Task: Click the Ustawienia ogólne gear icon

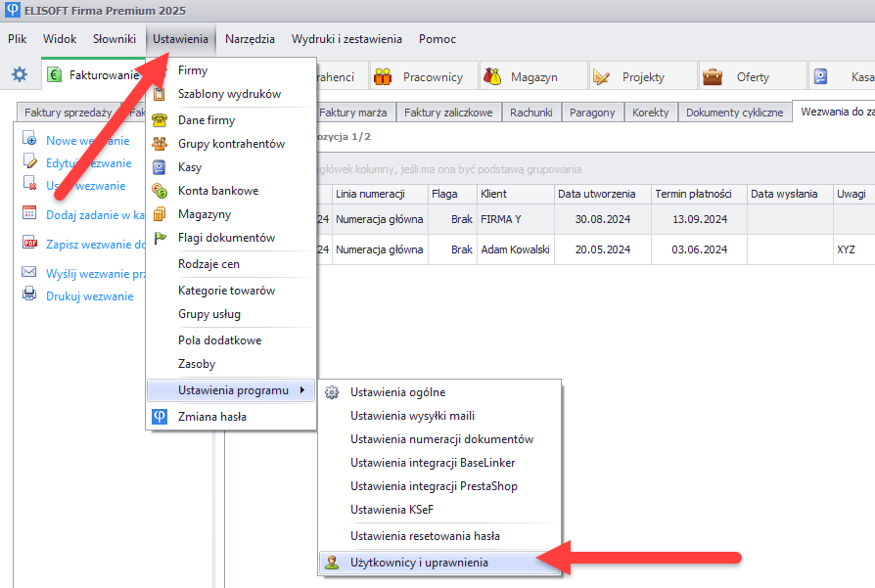Action: tap(332, 392)
